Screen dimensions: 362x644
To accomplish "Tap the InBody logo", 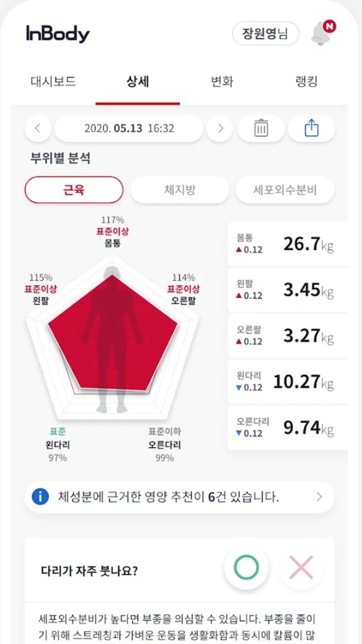I will coord(58,34).
